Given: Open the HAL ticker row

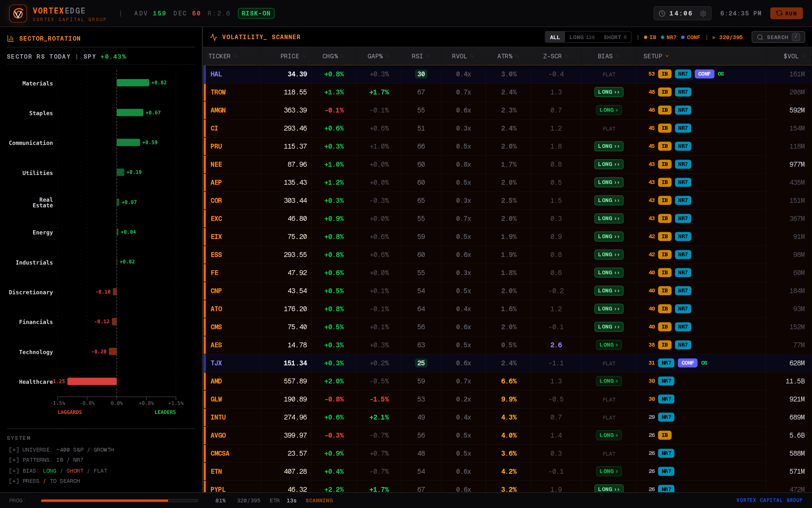Looking at the screenshot, I should click(507, 74).
